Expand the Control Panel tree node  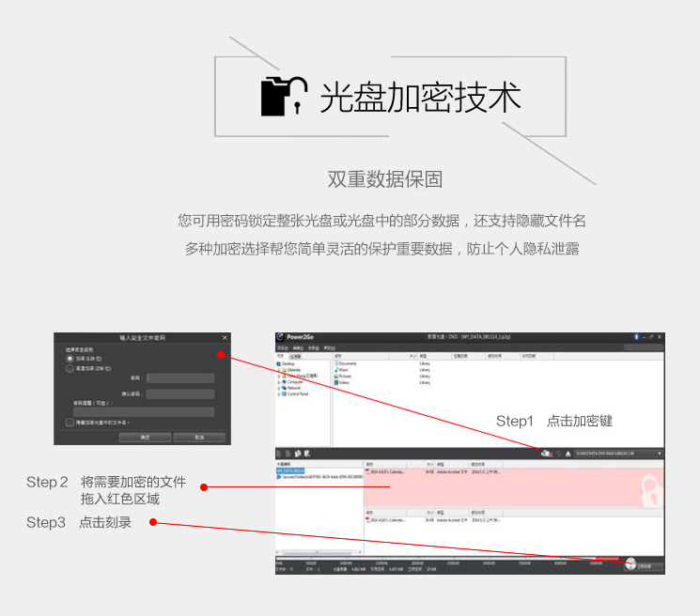click(x=278, y=394)
